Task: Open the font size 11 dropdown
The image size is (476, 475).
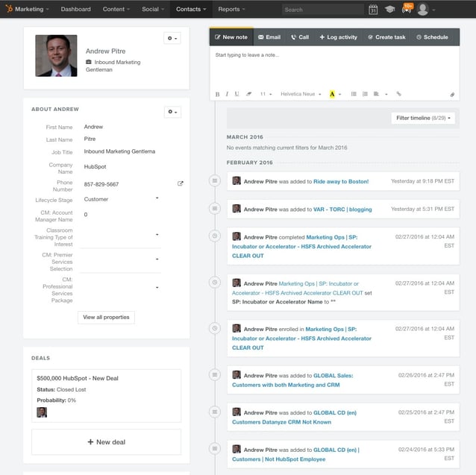Action: 266,94
